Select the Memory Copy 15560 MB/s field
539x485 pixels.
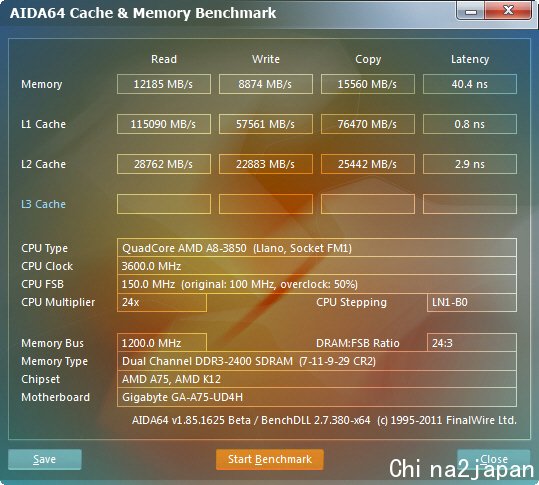pyautogui.click(x=368, y=84)
